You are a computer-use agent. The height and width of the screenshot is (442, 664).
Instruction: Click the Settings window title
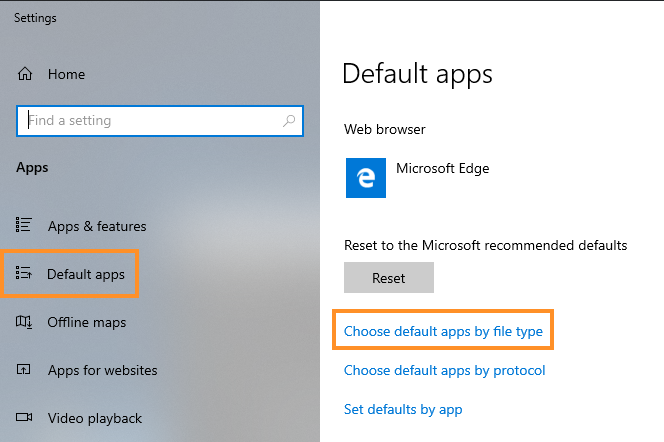[x=35, y=18]
